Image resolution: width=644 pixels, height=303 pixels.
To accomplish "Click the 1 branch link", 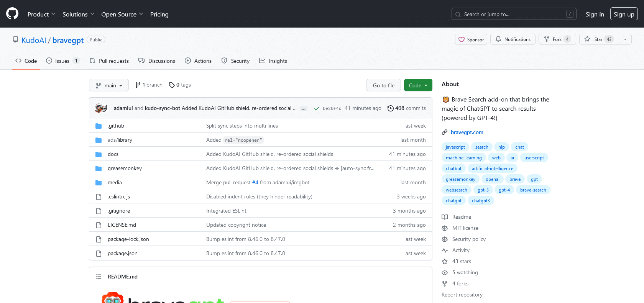I will pyautogui.click(x=149, y=85).
